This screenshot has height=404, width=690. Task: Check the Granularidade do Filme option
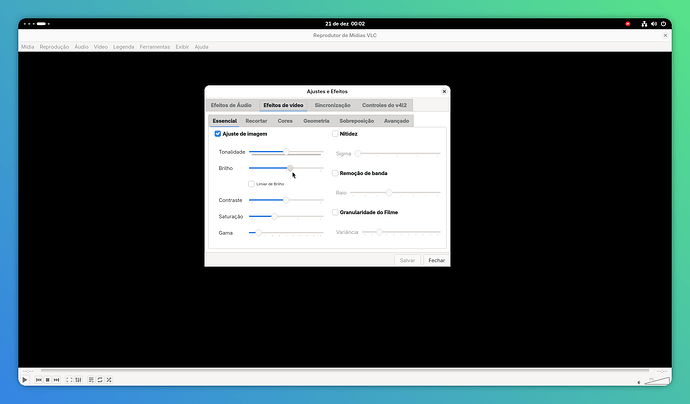tap(335, 212)
